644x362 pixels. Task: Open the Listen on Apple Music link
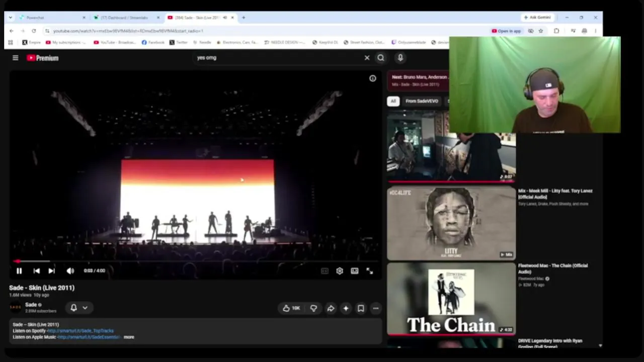[x=89, y=337]
